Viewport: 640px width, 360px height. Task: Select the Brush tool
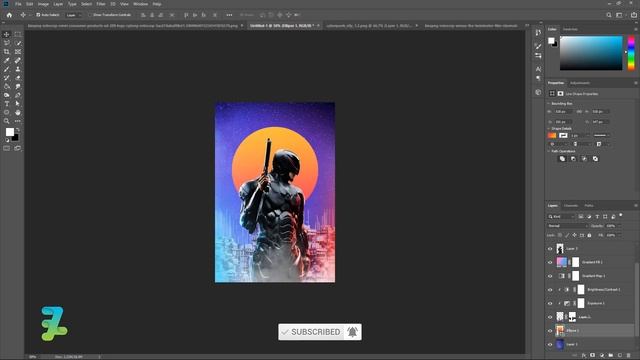click(7, 69)
